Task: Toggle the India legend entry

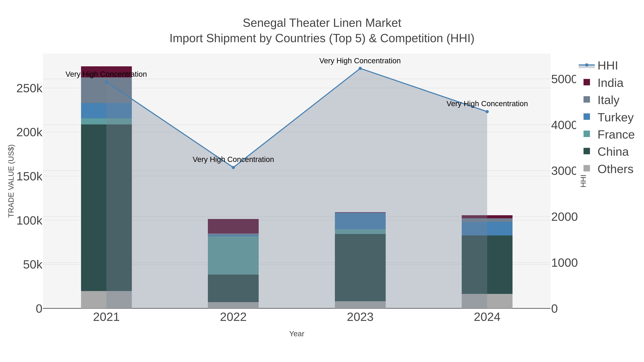Action: [603, 83]
